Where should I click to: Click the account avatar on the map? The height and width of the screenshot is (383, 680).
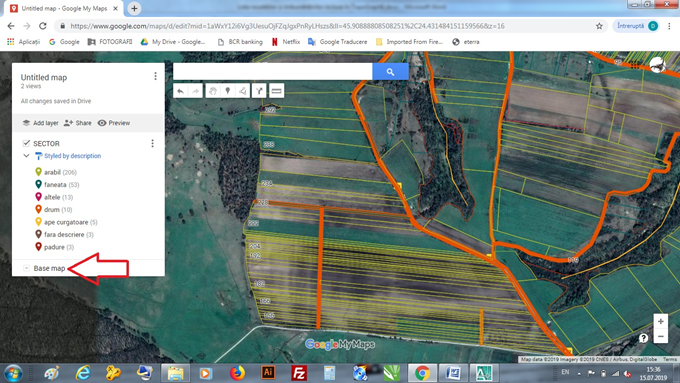pos(657,65)
